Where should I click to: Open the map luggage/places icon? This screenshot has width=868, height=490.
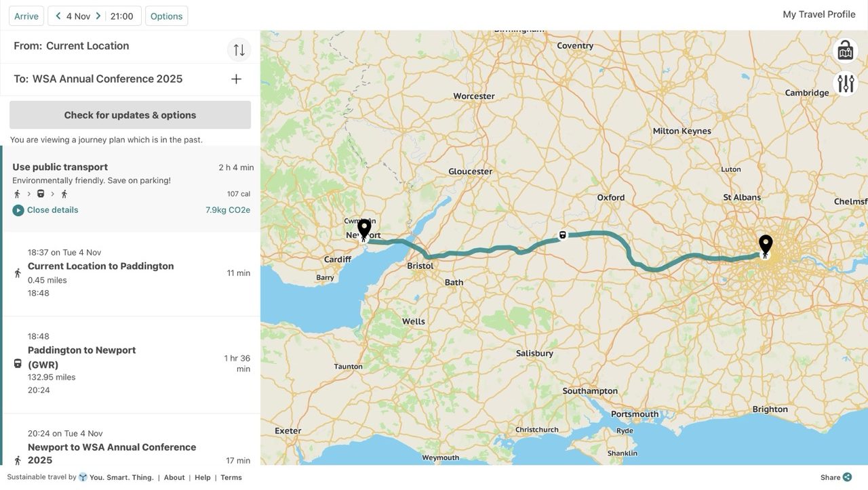coord(845,50)
